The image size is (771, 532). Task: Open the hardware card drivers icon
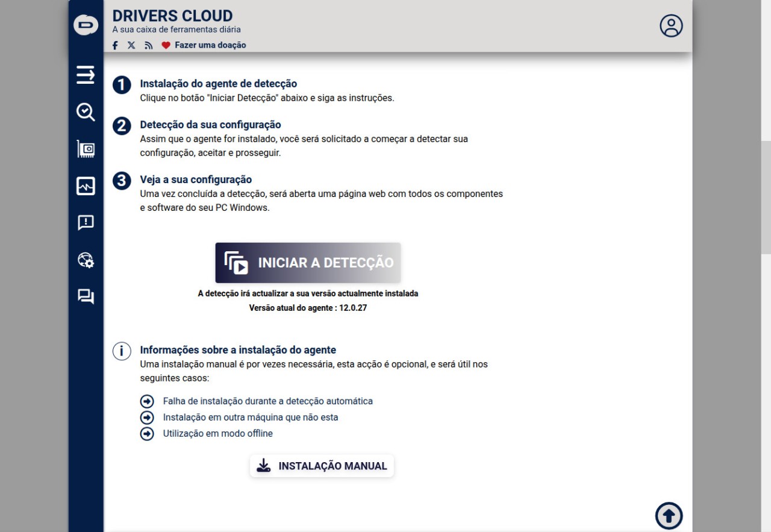pos(86,149)
